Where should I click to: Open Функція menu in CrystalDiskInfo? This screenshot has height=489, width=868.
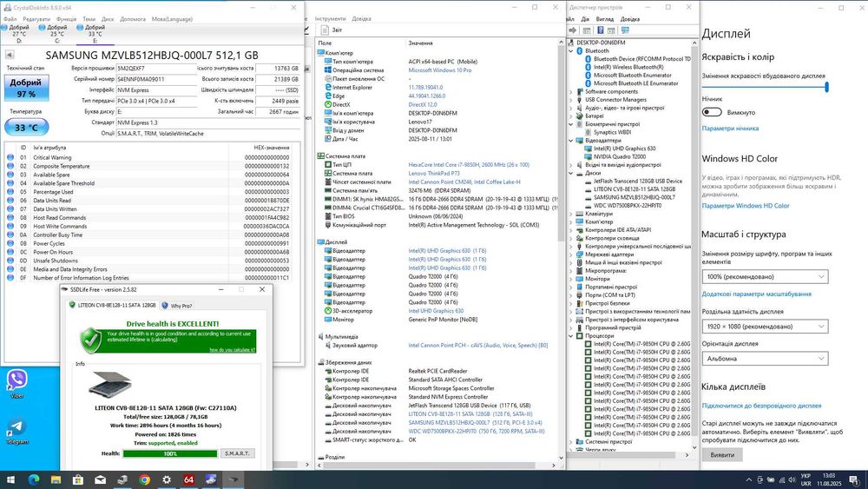[67, 19]
